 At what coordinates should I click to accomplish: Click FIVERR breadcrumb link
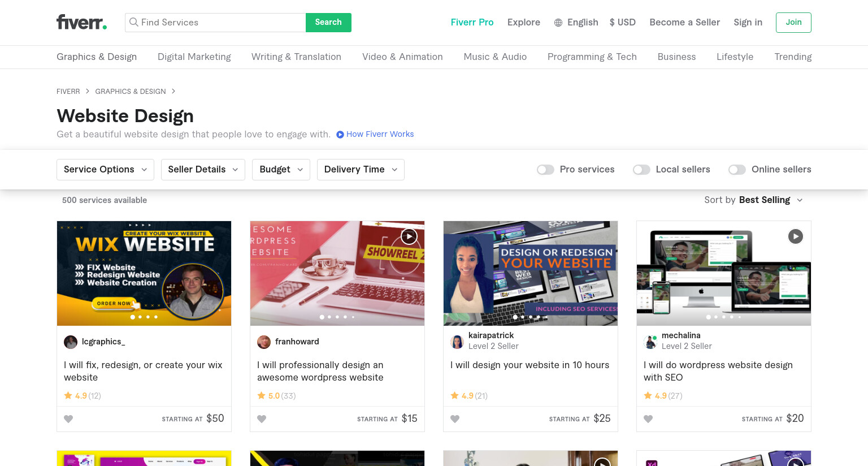[68, 91]
